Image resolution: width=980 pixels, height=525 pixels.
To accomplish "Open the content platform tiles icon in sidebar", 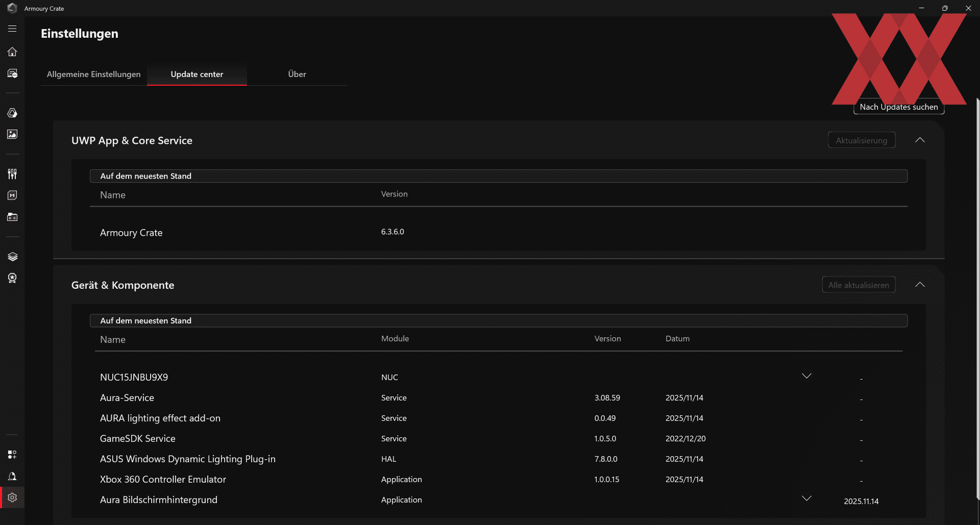I will coord(12,455).
